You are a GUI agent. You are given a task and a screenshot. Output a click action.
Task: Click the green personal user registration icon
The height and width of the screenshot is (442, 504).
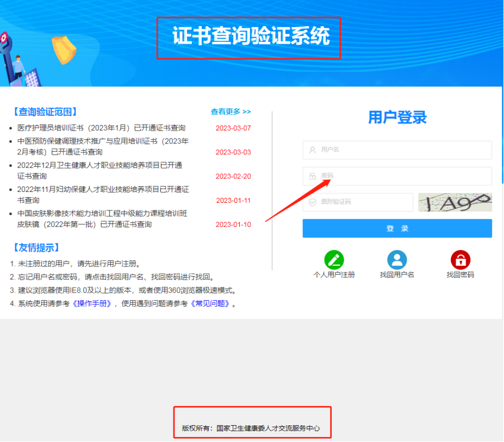[x=334, y=260]
